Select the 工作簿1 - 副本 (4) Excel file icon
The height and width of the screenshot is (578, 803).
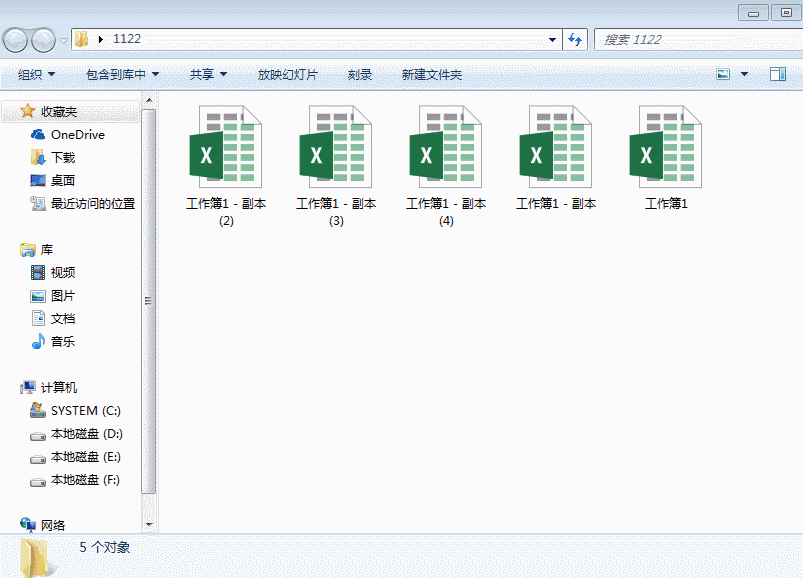click(446, 146)
